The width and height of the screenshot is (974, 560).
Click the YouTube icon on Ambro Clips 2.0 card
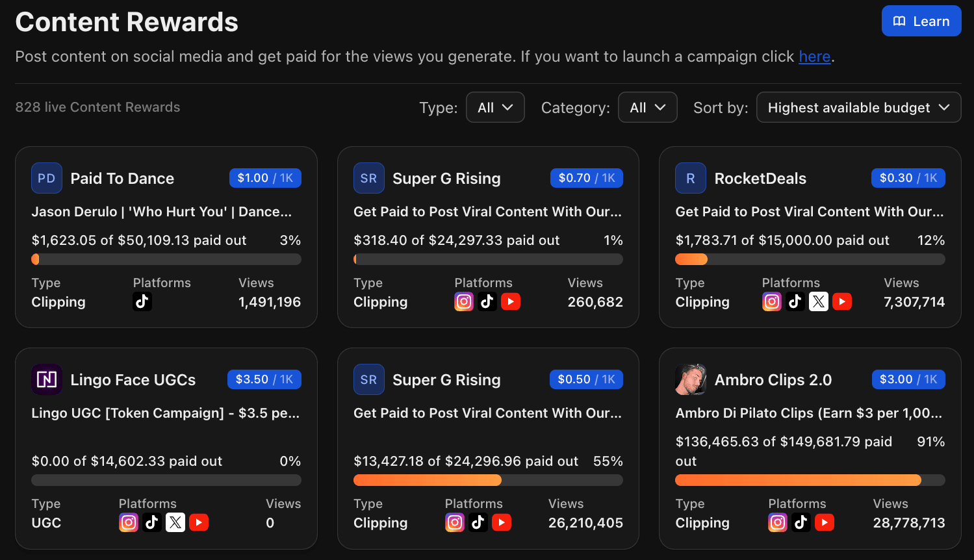click(x=825, y=522)
